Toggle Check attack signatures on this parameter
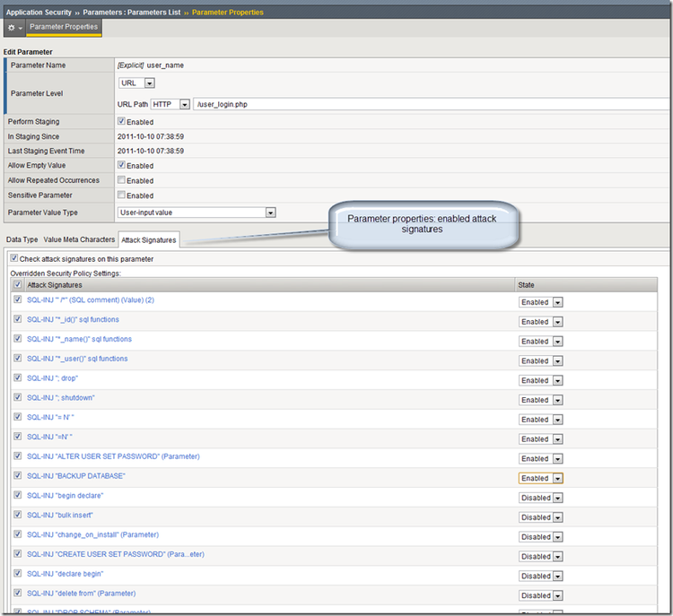673x616 pixels. [13, 259]
